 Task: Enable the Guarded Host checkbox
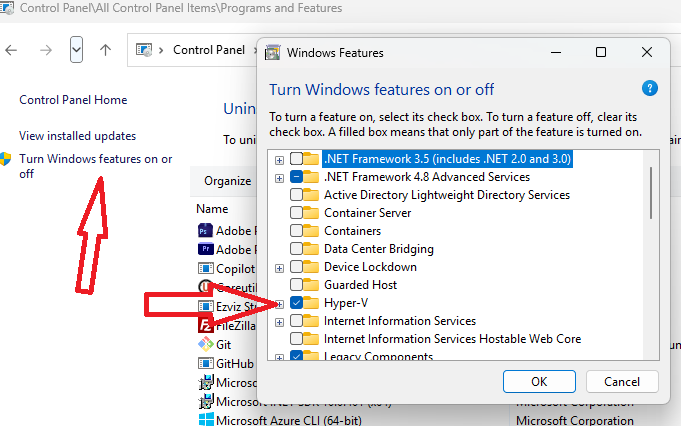coord(296,285)
